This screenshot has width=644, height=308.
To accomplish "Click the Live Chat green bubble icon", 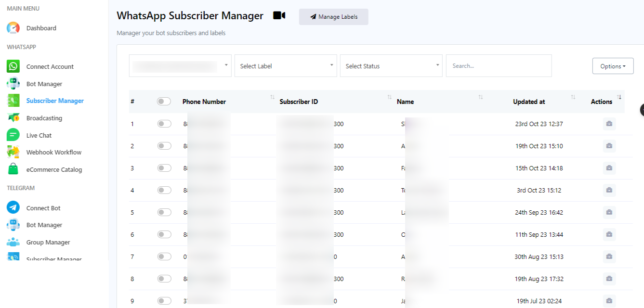I will click(x=13, y=135).
